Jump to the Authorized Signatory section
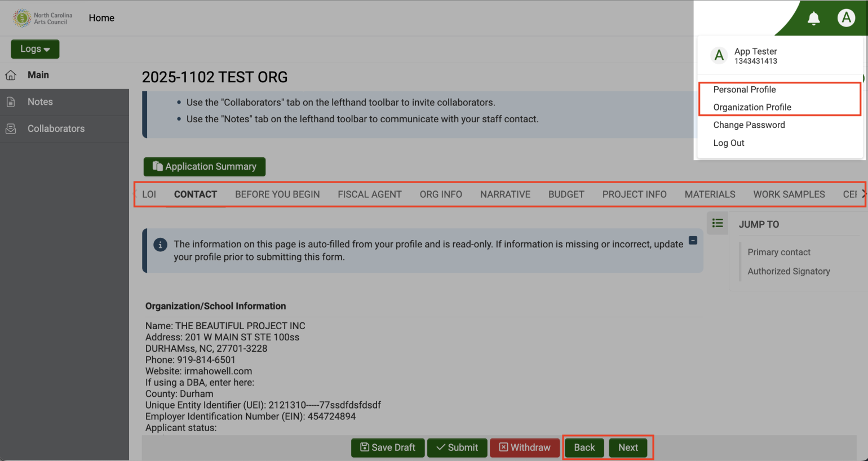 point(789,271)
